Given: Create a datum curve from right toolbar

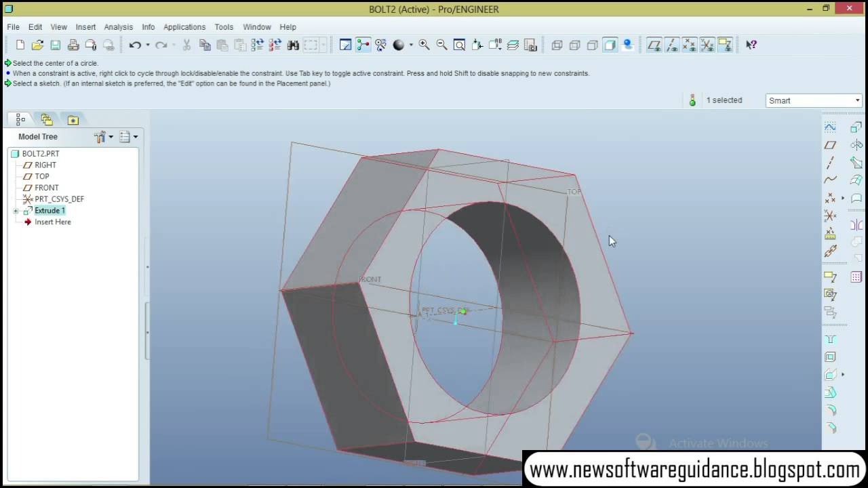Looking at the screenshot, I should click(x=830, y=180).
